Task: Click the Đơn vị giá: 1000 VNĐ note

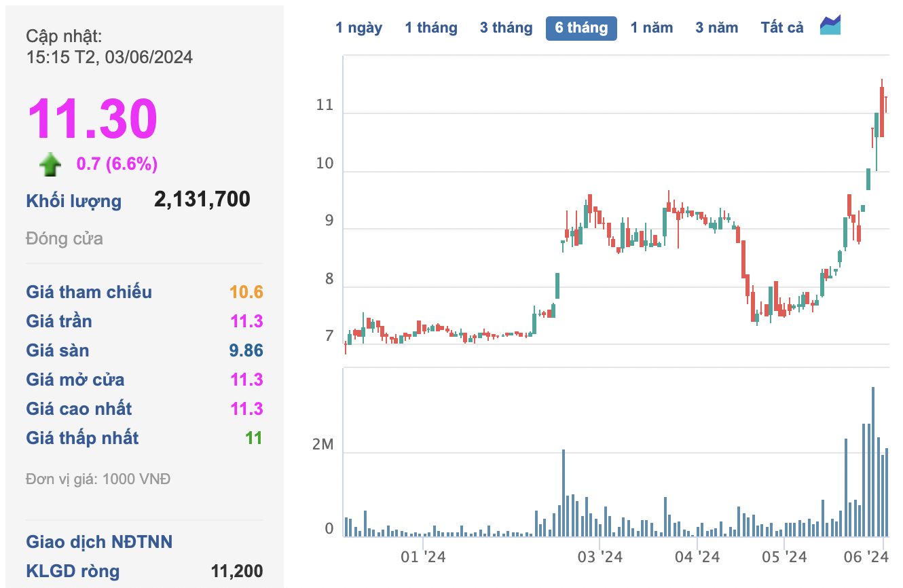Action: click(x=98, y=479)
